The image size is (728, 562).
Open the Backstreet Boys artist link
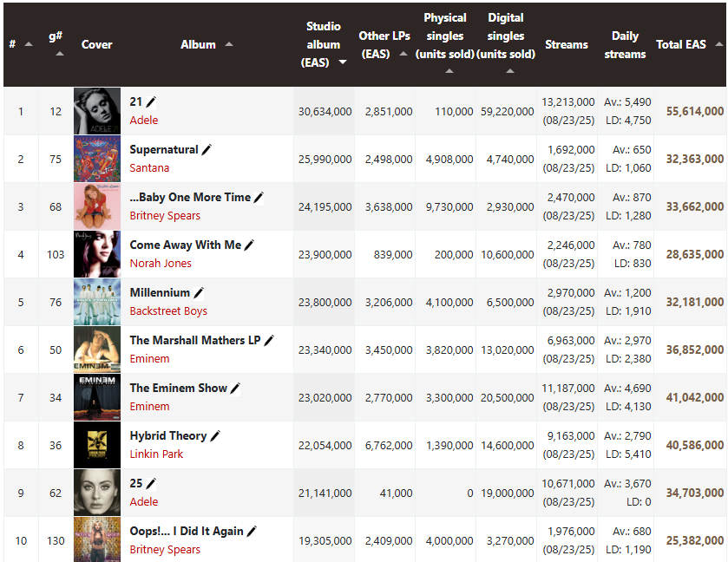pyautogui.click(x=168, y=311)
